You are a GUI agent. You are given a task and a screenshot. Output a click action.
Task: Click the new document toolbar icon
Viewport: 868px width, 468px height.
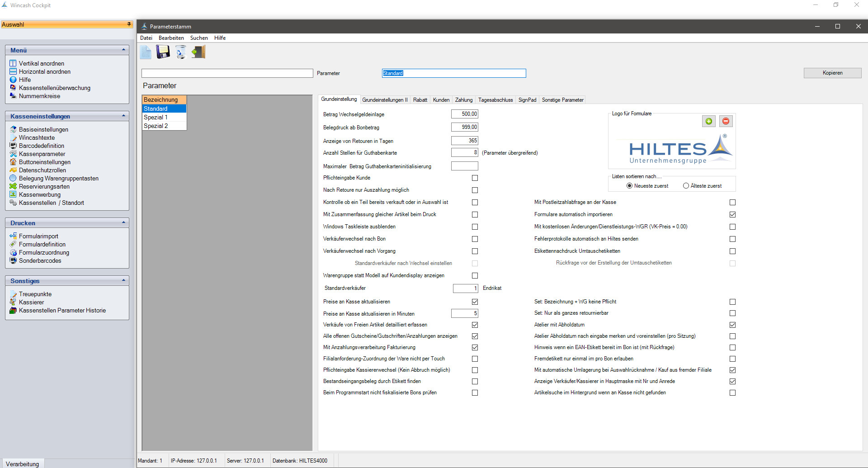click(x=146, y=52)
